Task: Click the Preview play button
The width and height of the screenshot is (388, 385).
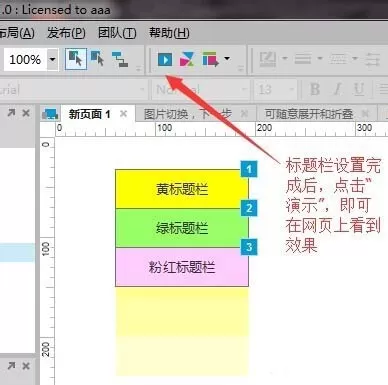Action: pyautogui.click(x=165, y=59)
